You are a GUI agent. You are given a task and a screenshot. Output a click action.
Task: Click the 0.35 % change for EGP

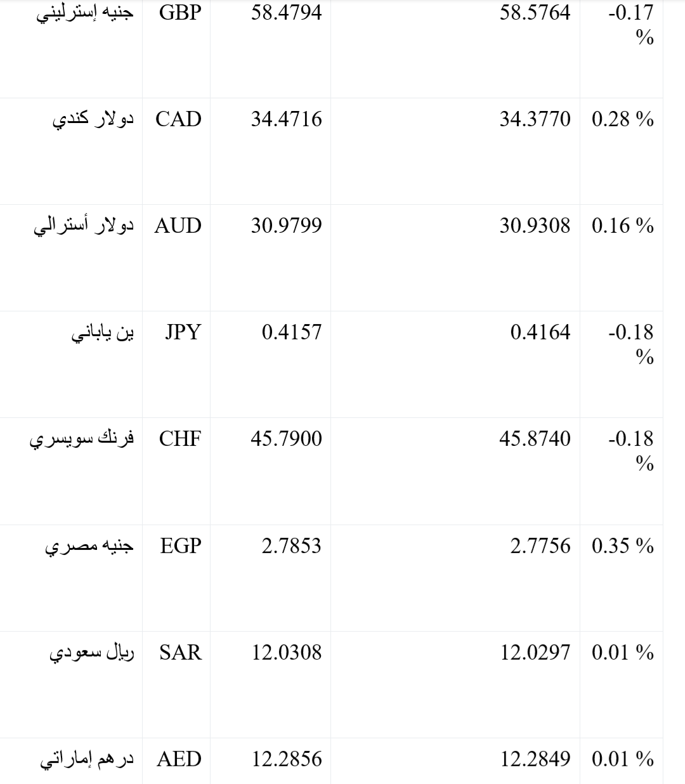tap(623, 546)
